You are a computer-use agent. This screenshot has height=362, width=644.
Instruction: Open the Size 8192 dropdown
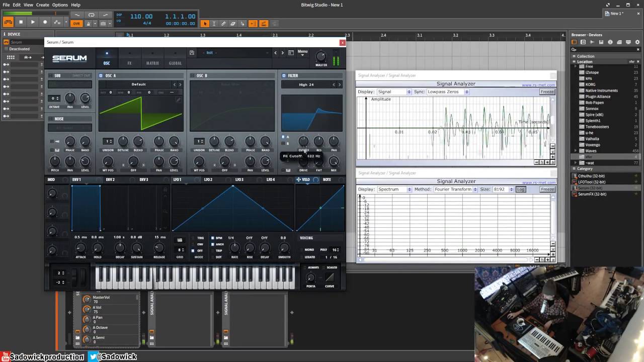pyautogui.click(x=503, y=190)
